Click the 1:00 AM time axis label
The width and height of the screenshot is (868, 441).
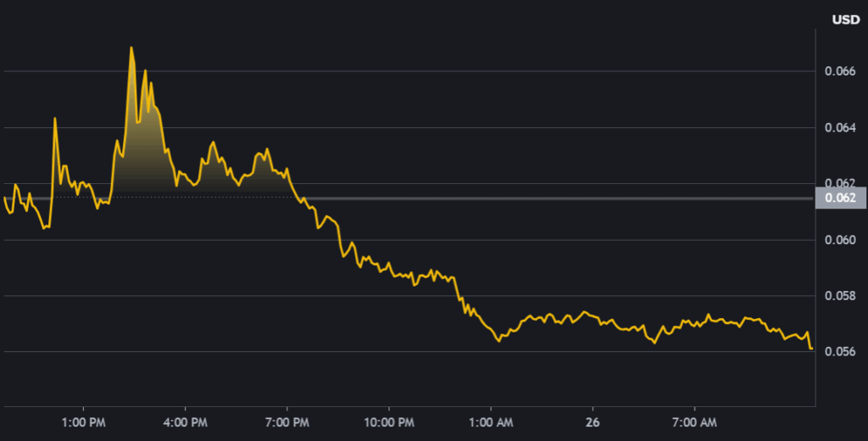[x=491, y=422]
